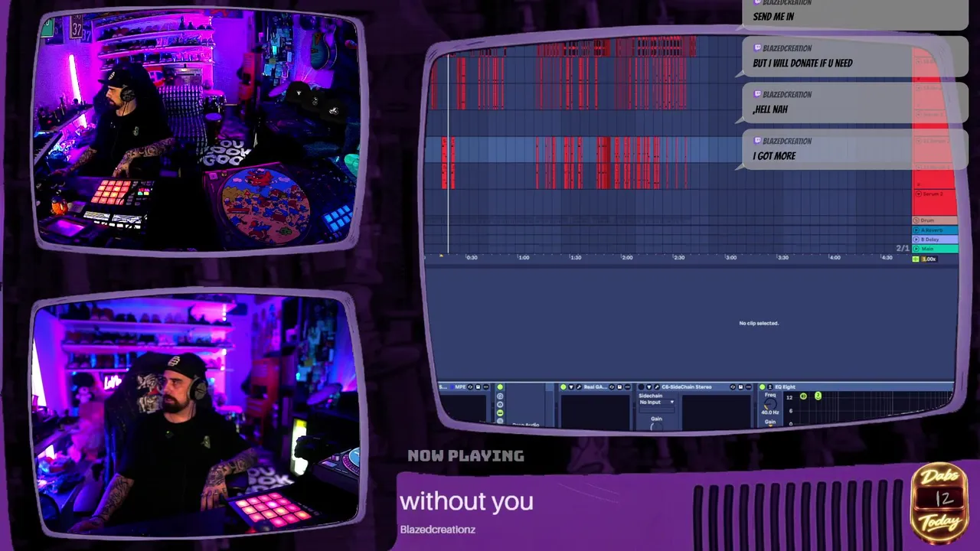This screenshot has height=551, width=980.
Task: Click the EQ Eight Freq knob
Action: click(x=770, y=404)
